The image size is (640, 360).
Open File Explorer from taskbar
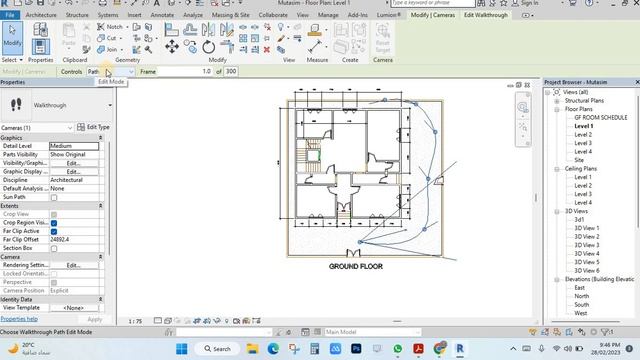(x=252, y=349)
